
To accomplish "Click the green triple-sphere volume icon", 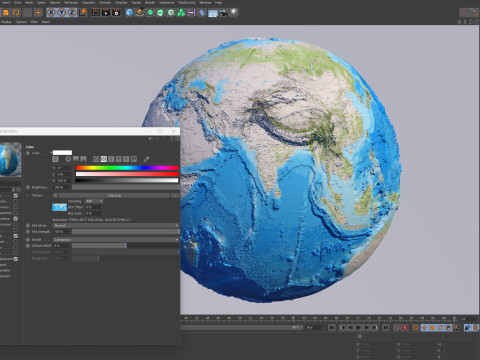I will pyautogui.click(x=181, y=13).
